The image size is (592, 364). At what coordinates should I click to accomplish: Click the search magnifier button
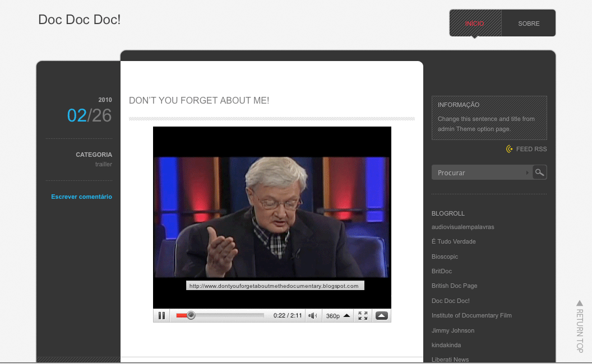tap(539, 172)
